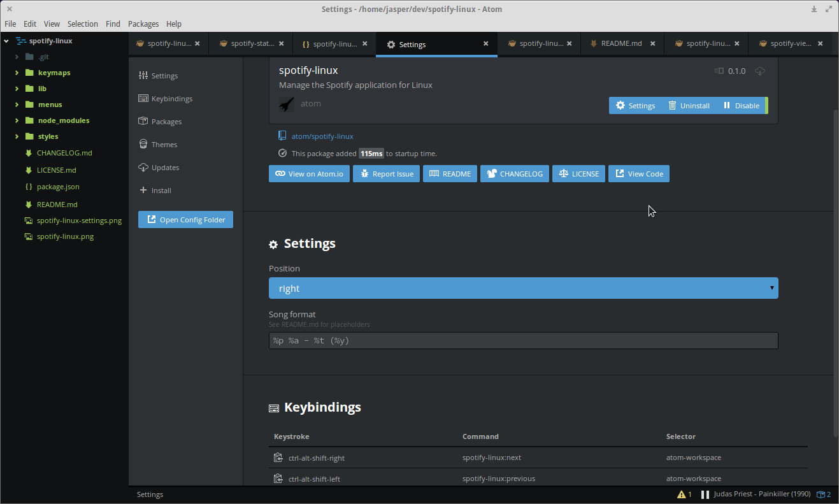Click the Spotify pause icon in status bar
Viewport: 839px width, 504px height.
point(705,494)
